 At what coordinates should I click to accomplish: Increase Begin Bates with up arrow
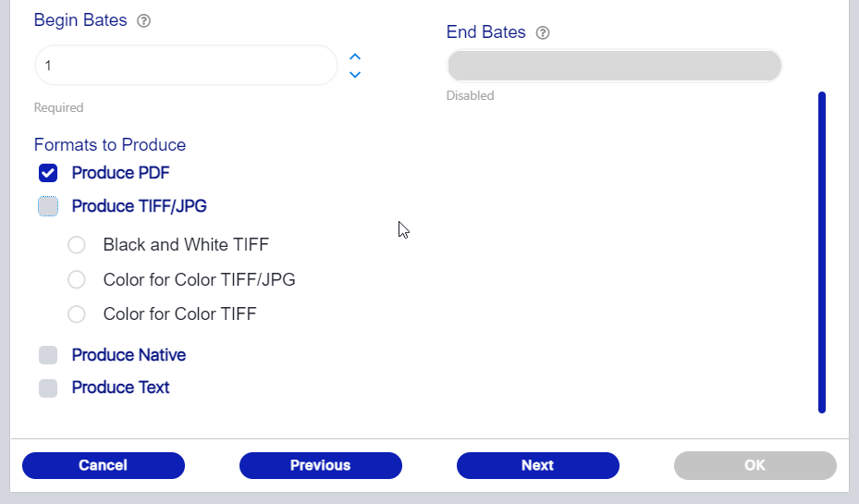coord(355,57)
